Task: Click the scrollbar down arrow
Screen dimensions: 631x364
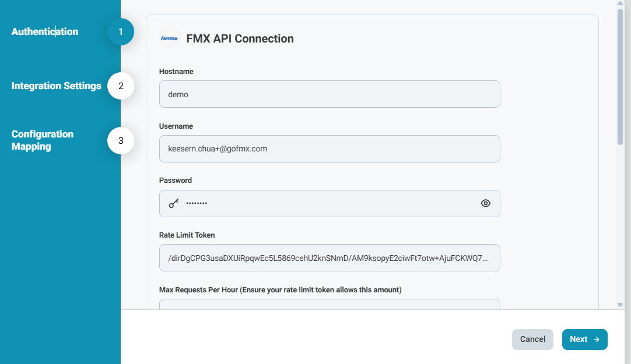Action: (x=620, y=305)
